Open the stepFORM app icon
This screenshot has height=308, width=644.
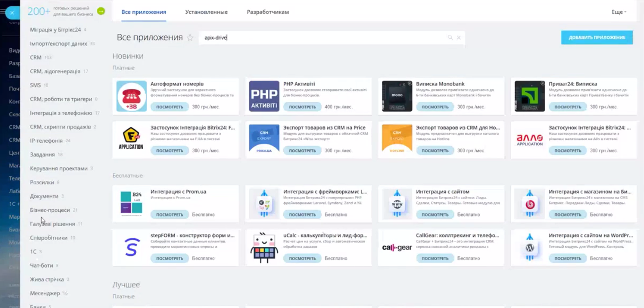click(x=132, y=247)
